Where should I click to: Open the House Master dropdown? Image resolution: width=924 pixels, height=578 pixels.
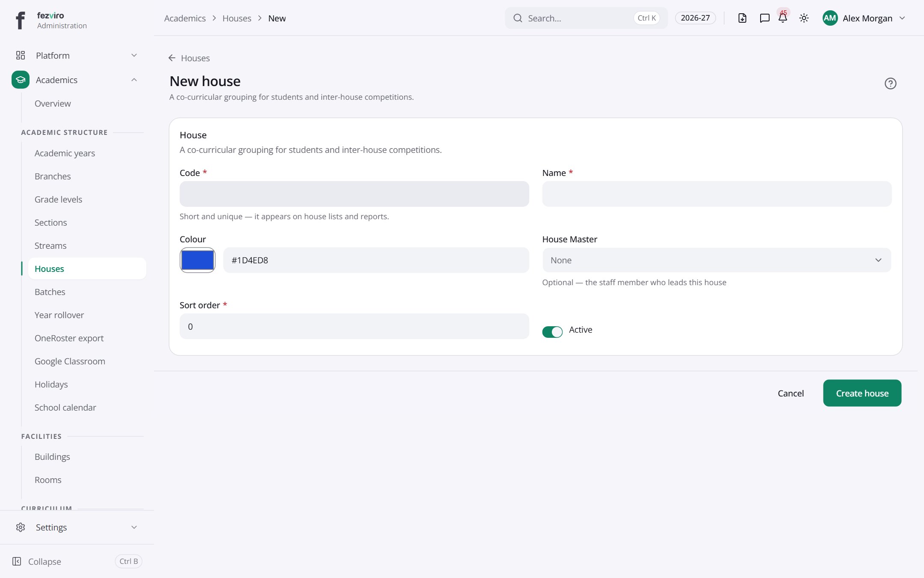717,260
